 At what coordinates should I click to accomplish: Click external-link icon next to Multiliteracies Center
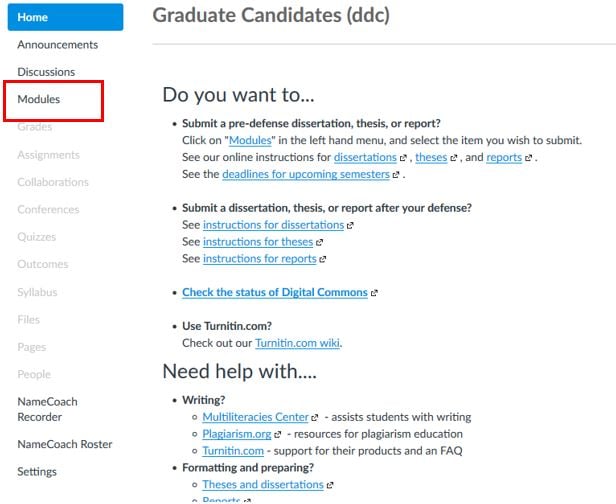[314, 418]
